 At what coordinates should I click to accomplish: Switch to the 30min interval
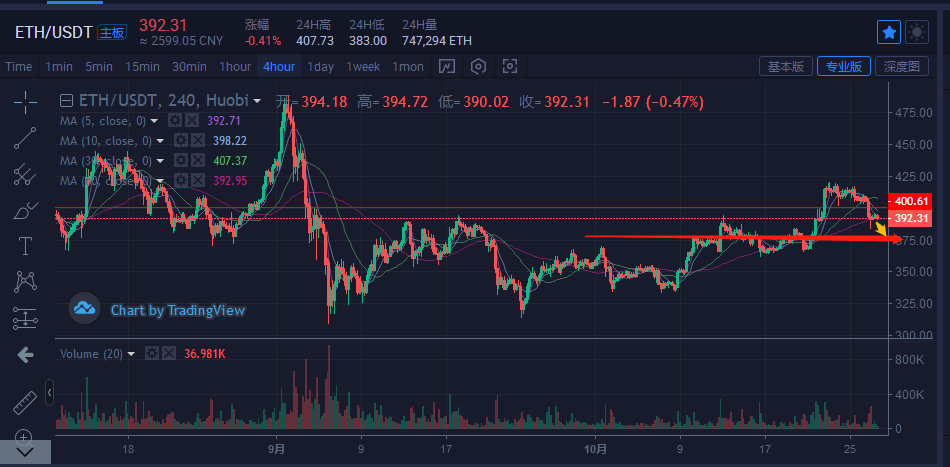point(189,67)
